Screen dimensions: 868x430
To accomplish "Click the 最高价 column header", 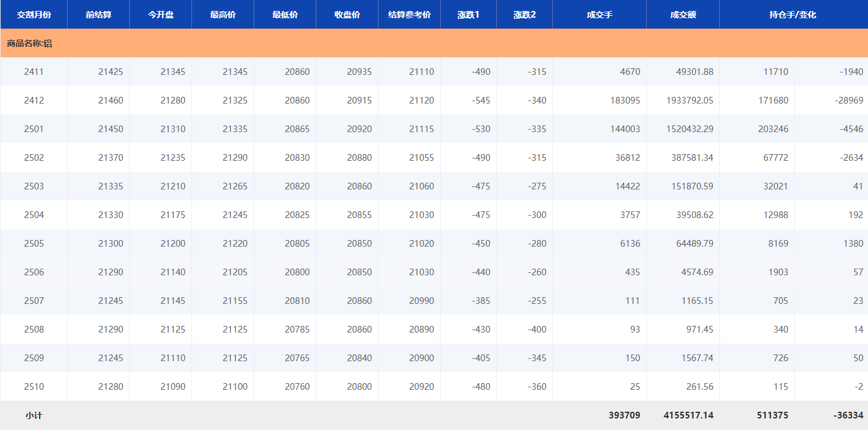I will (x=222, y=15).
